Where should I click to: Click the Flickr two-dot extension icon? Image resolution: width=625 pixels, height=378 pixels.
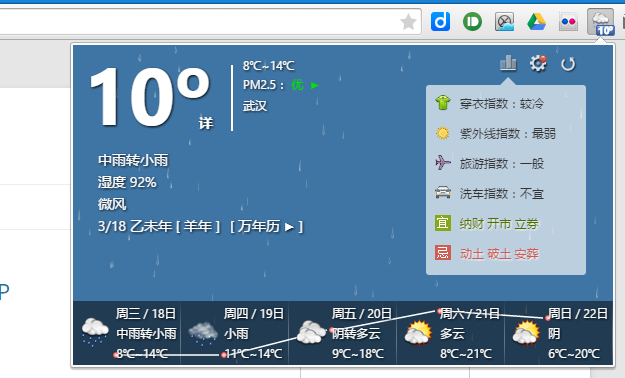[568, 22]
